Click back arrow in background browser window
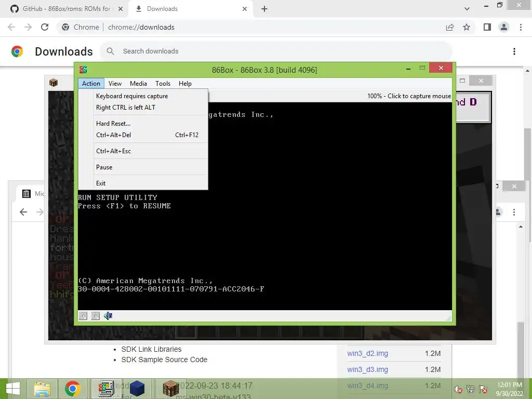Image resolution: width=532 pixels, height=399 pixels. click(23, 212)
